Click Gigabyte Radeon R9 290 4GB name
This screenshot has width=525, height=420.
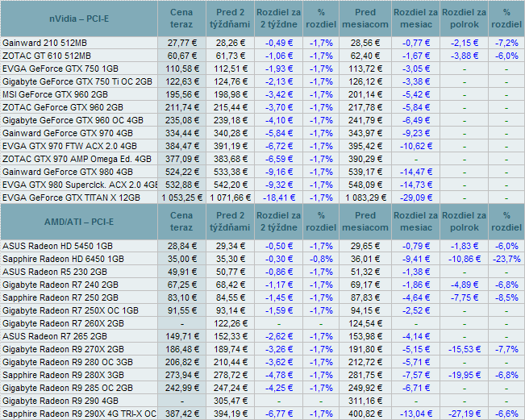[60, 401]
